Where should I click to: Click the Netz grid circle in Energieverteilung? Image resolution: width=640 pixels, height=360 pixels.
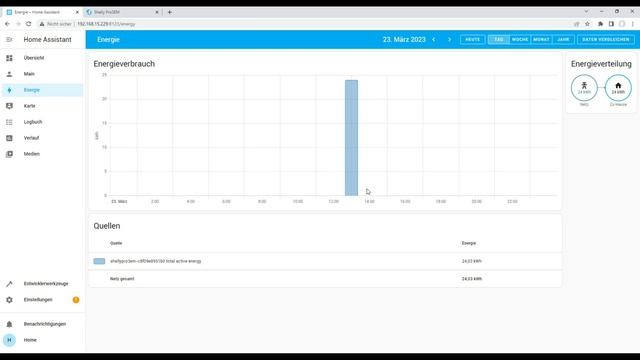point(584,88)
